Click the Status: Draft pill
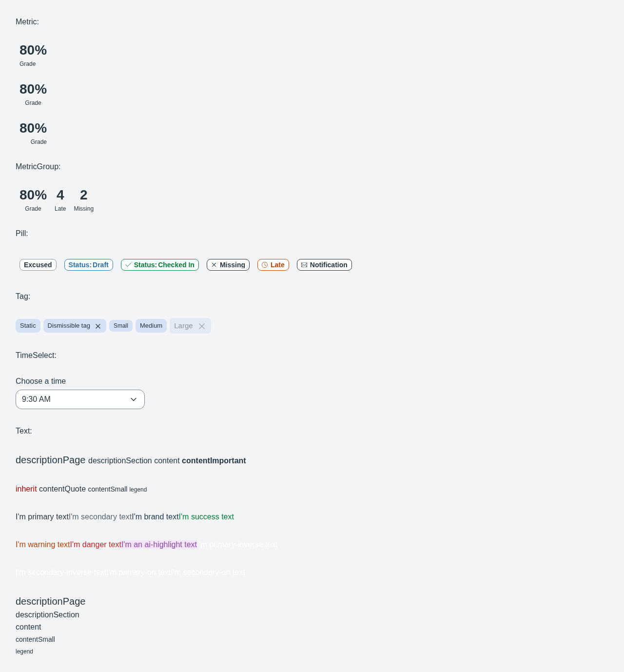This screenshot has height=672, width=624. [x=89, y=265]
